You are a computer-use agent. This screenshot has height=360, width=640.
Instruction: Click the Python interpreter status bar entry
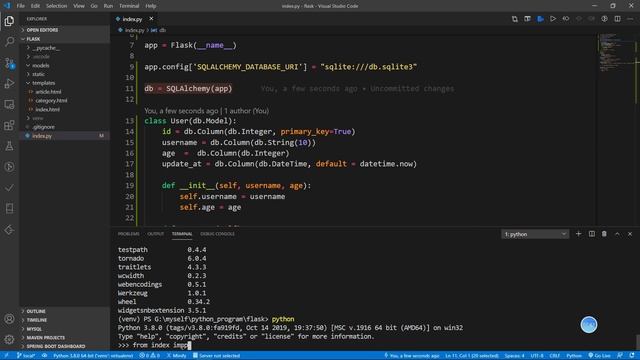point(93,356)
